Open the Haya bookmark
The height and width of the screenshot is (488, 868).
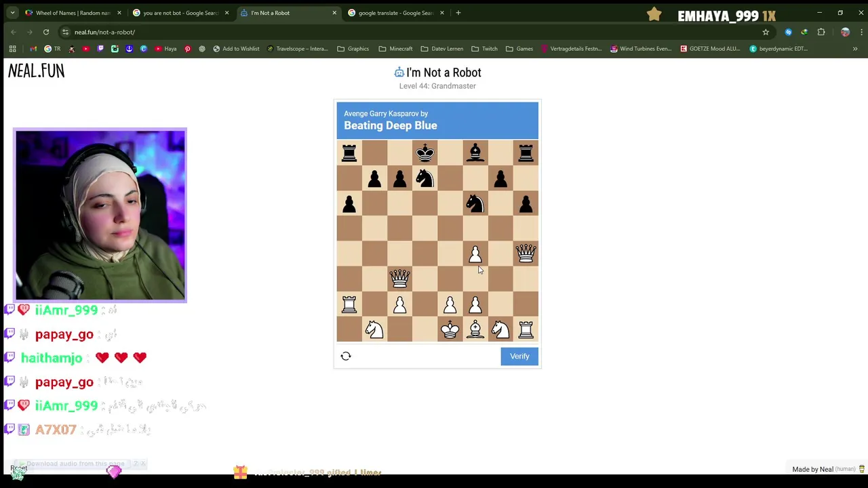[x=165, y=49]
